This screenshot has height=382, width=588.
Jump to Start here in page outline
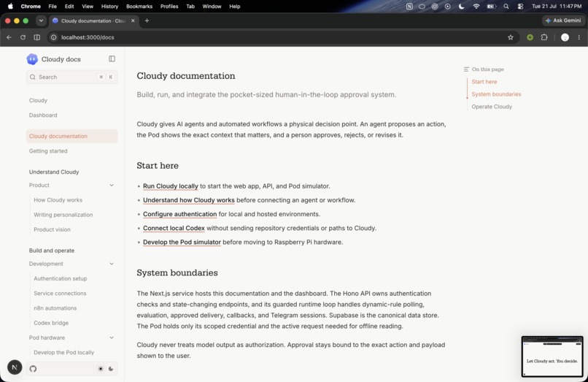click(484, 82)
